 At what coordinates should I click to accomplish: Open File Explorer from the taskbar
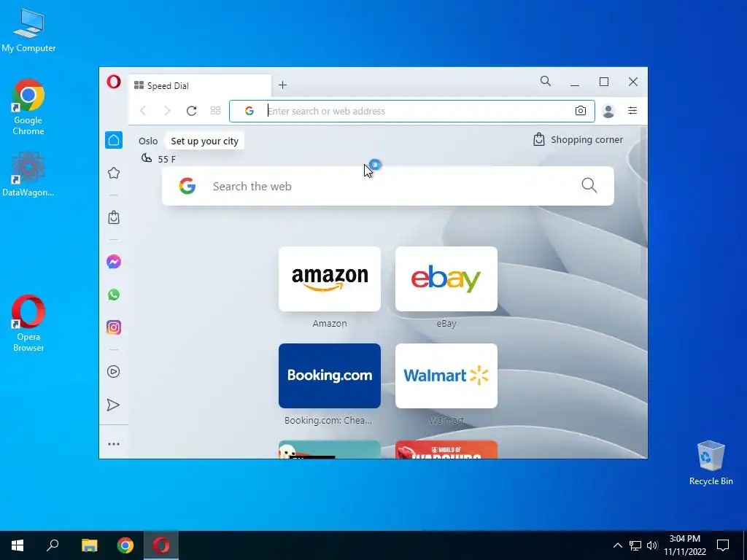point(89,545)
